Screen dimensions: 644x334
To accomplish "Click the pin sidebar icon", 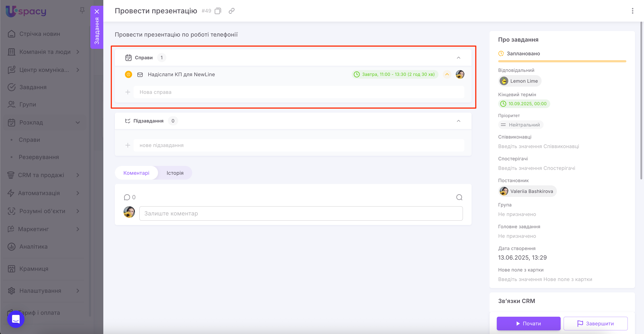I will [x=82, y=10].
